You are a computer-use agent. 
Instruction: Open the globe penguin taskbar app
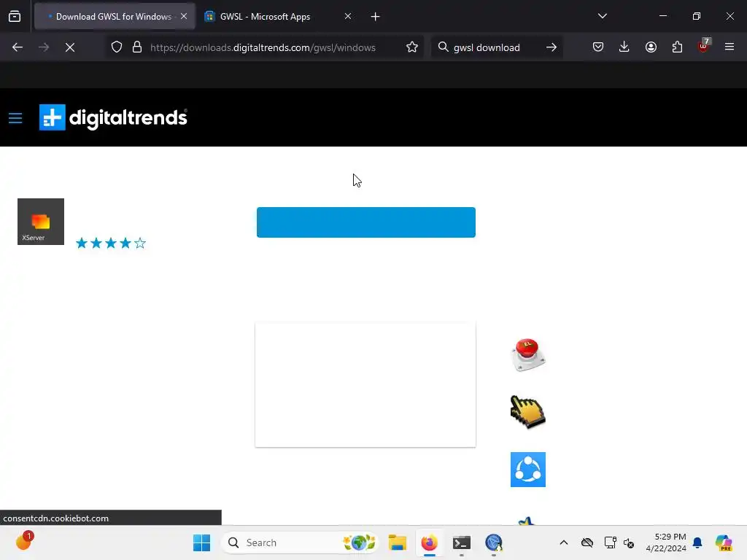(494, 542)
